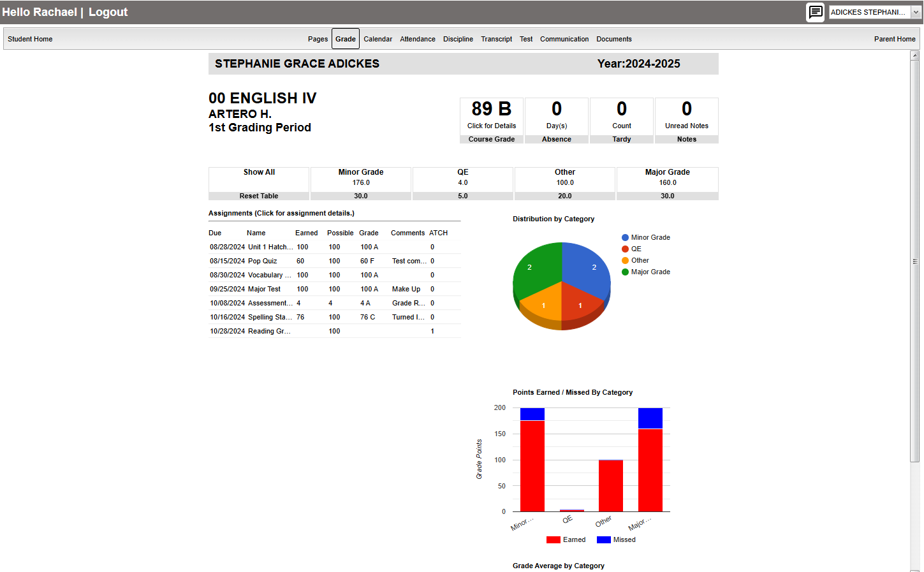Screen dimensions: 924x572
Task: Open the Transcript menu item
Action: pos(496,39)
